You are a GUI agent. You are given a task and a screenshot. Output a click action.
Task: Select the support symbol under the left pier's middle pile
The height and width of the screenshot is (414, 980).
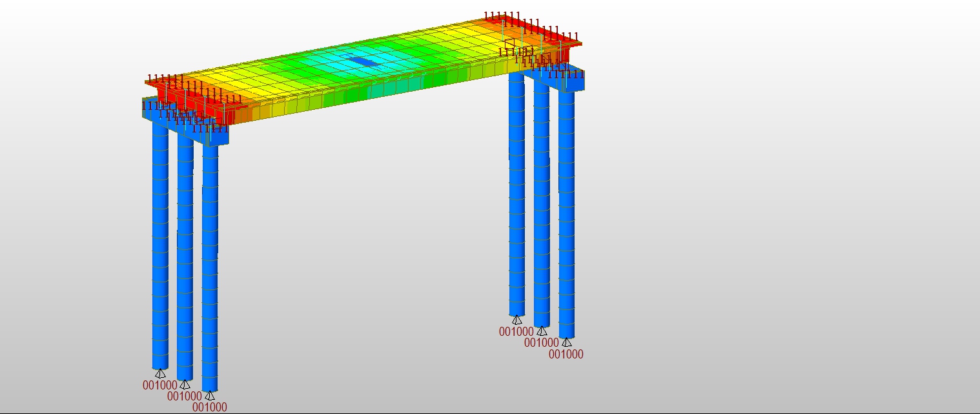click(185, 384)
